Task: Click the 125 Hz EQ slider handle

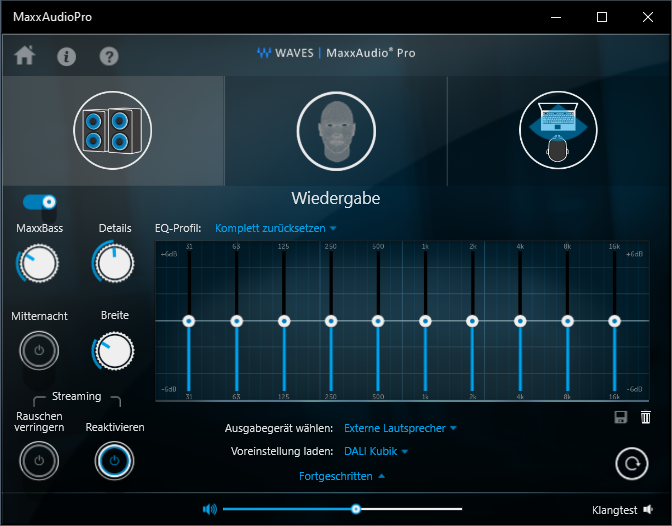Action: click(284, 321)
